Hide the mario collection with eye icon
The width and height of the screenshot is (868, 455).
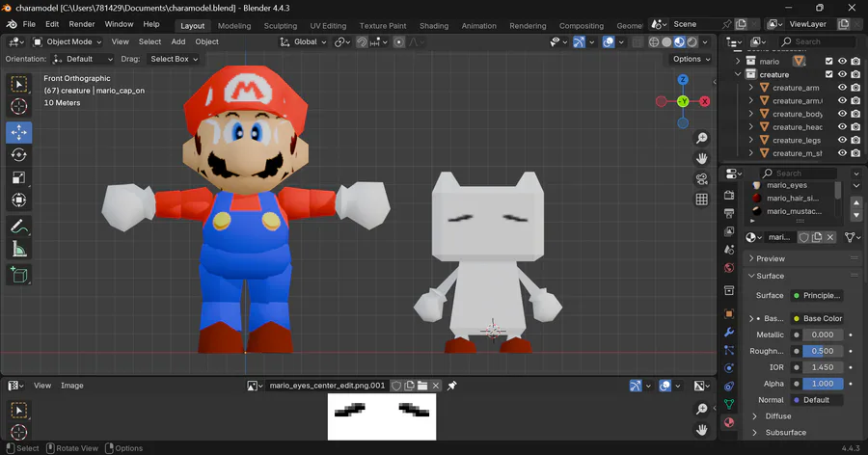843,62
